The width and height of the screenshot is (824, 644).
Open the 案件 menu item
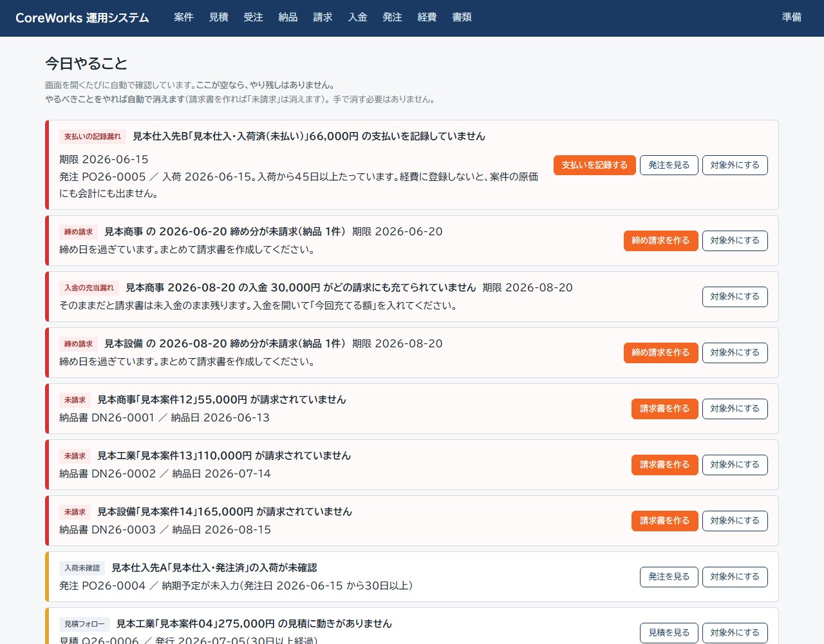point(183,17)
